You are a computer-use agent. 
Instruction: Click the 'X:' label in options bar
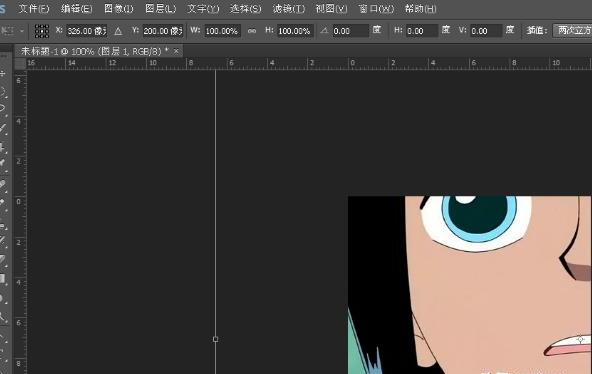point(59,30)
